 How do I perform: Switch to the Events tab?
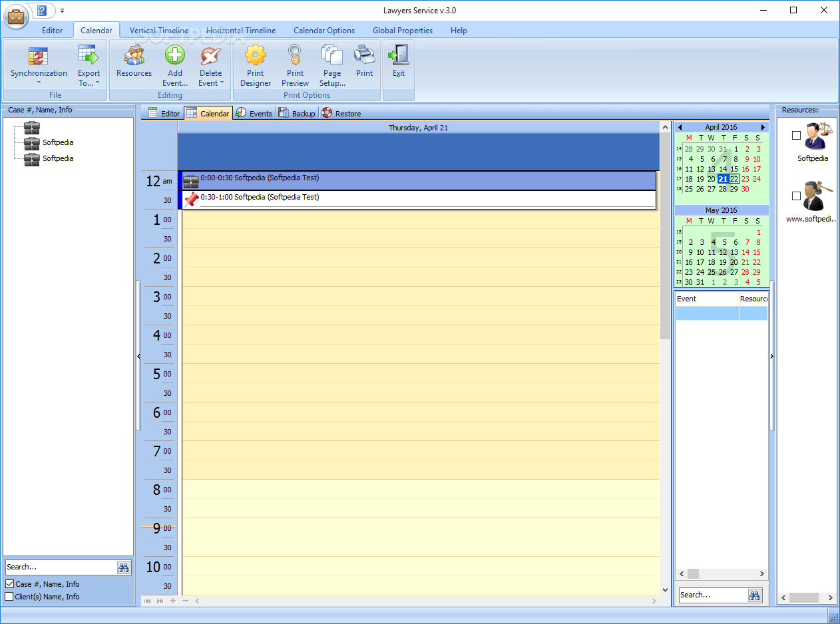(x=254, y=113)
